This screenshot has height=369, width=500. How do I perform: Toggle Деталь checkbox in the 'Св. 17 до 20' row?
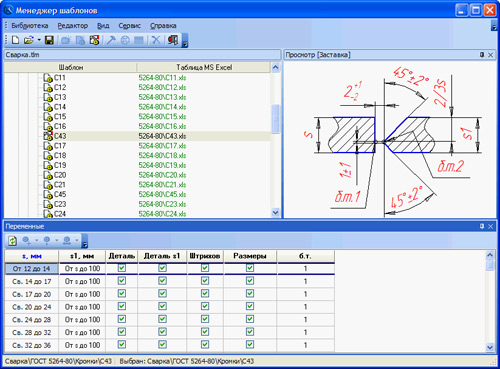tap(122, 293)
